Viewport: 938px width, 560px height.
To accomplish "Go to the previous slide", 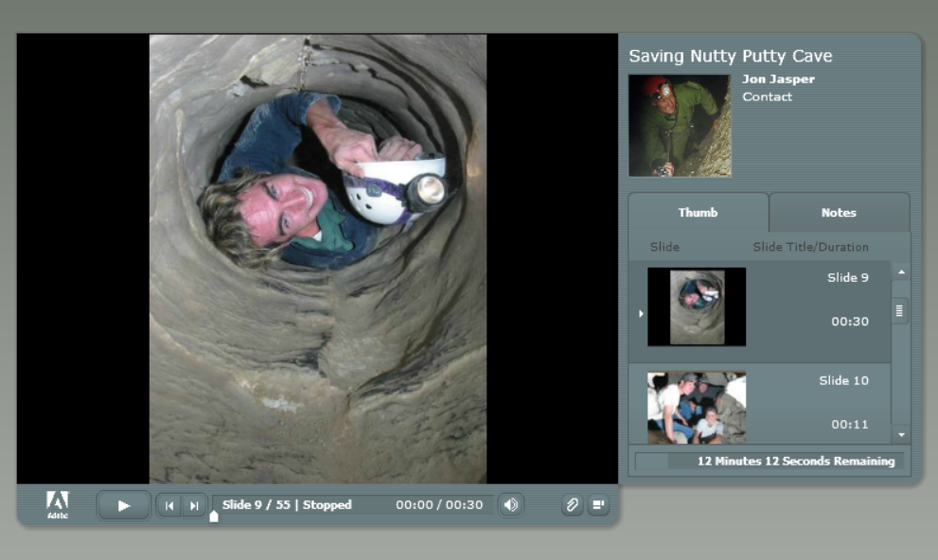I will click(169, 506).
